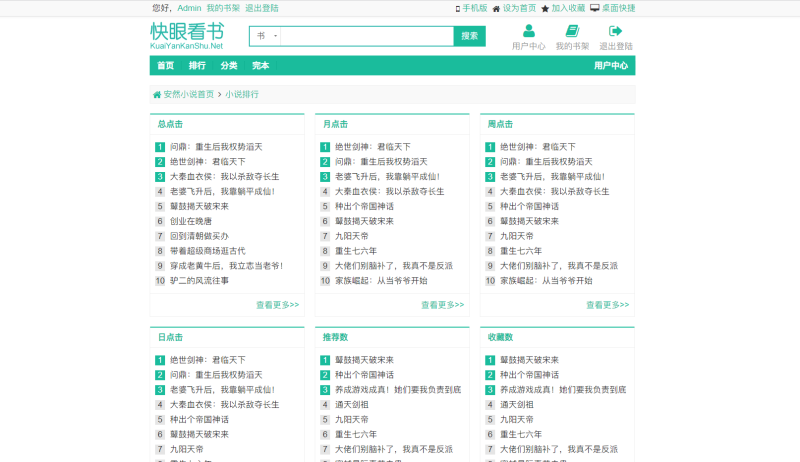The width and height of the screenshot is (800, 462).
Task: Open 回到清朝做买办 in 总点击
Action: pos(199,236)
